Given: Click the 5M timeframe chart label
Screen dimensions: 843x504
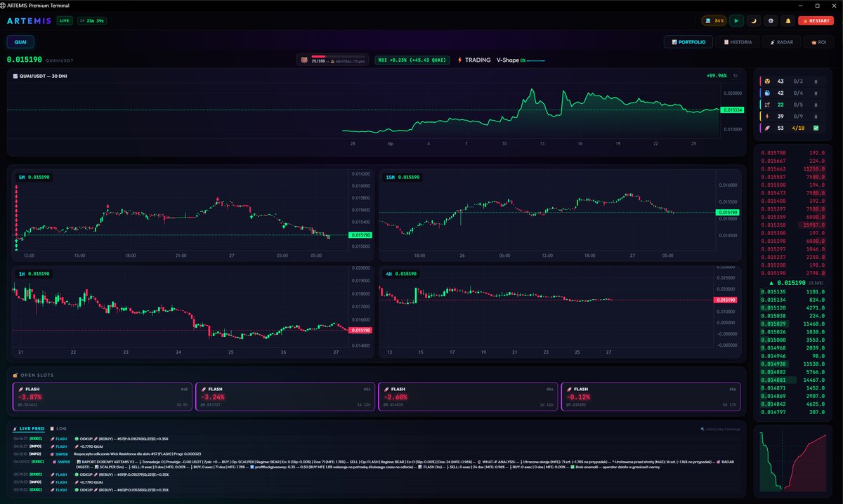Looking at the screenshot, I should tap(34, 178).
